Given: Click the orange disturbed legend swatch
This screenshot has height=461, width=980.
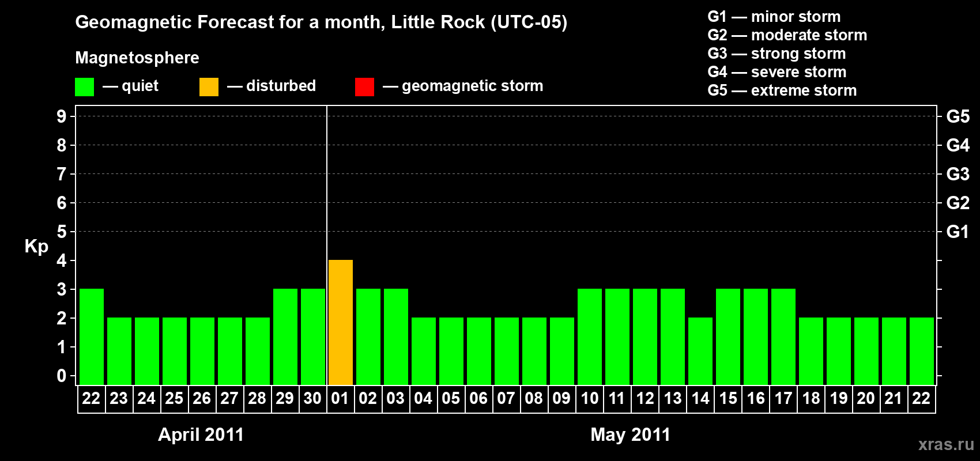Looking at the screenshot, I should (209, 87).
